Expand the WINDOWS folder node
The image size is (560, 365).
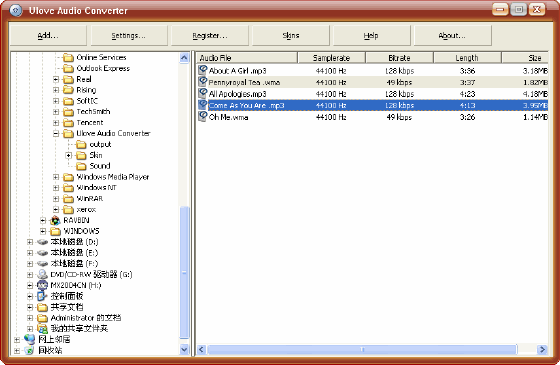click(x=43, y=231)
